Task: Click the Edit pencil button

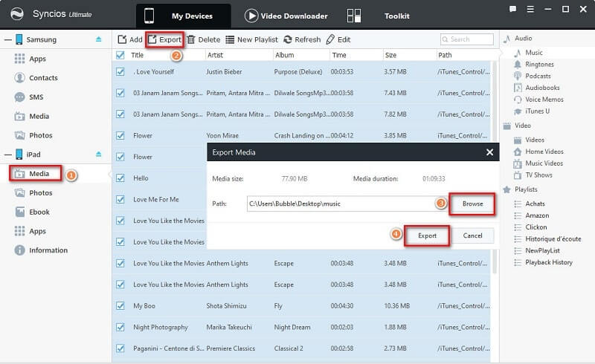Action: click(338, 39)
